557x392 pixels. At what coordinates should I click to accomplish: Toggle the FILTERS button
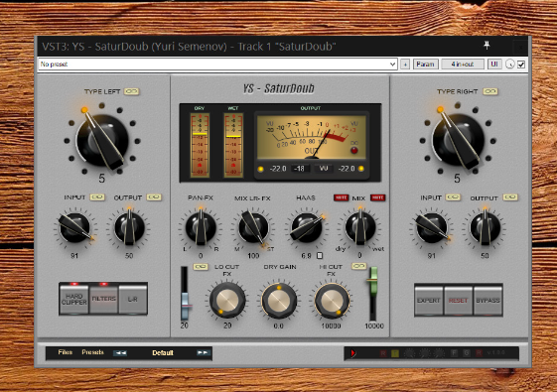pos(103,299)
